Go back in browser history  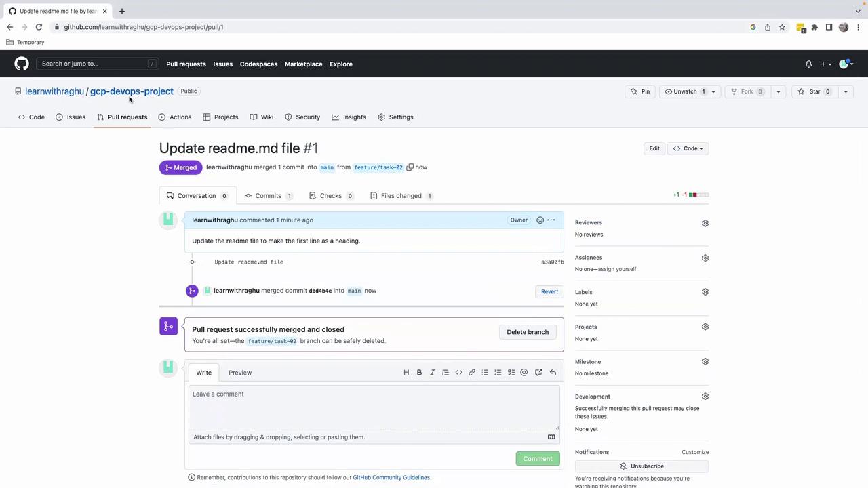click(9, 27)
